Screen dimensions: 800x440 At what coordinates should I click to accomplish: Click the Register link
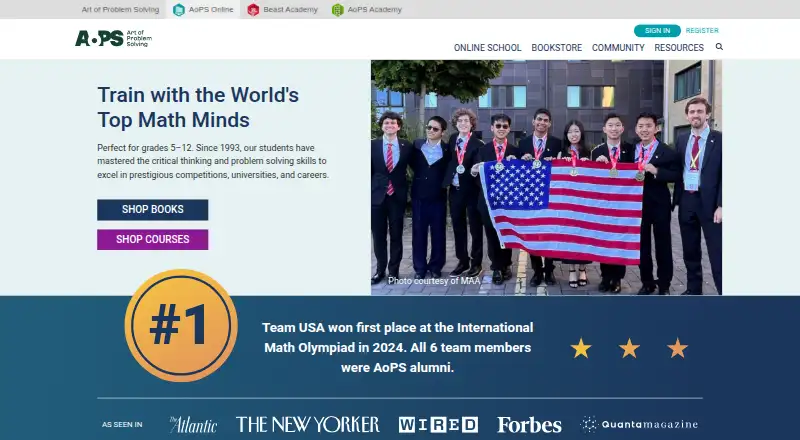point(702,31)
